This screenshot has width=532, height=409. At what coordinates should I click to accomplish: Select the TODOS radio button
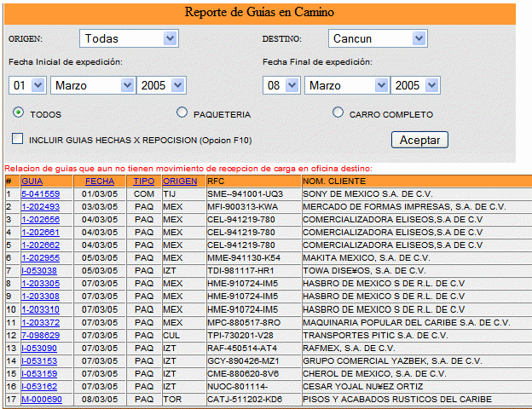point(18,112)
